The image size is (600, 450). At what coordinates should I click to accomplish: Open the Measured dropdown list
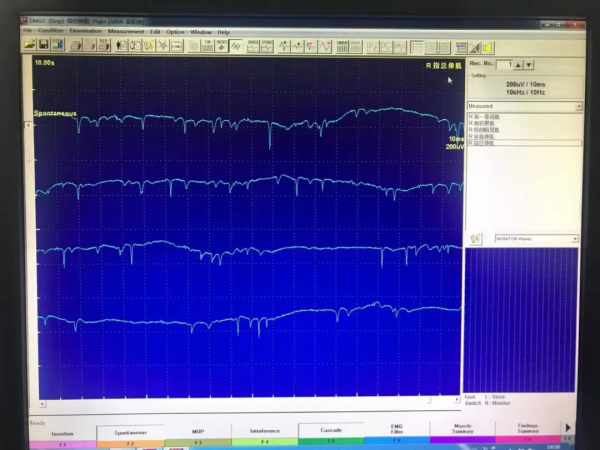pyautogui.click(x=578, y=106)
